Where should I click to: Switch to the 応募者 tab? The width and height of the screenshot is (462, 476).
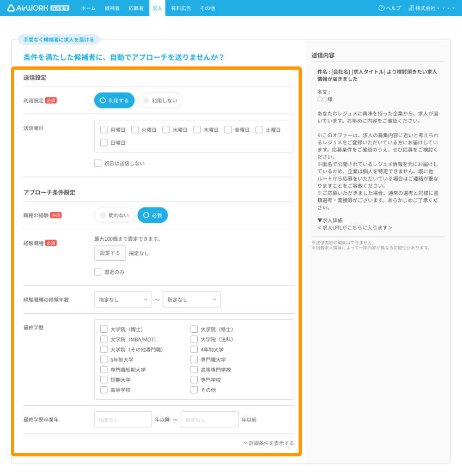coord(136,8)
